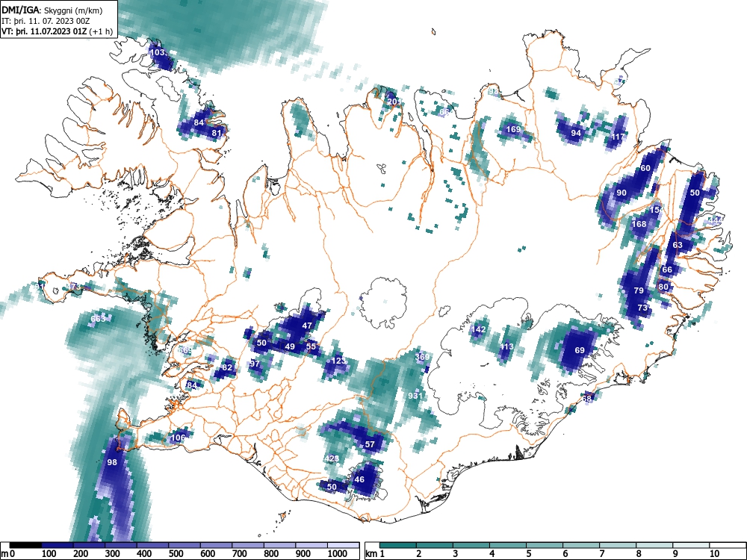Click the 'IT: þri. 11. 07. 2023 00Z' line
The image size is (747, 560).
tap(46, 21)
